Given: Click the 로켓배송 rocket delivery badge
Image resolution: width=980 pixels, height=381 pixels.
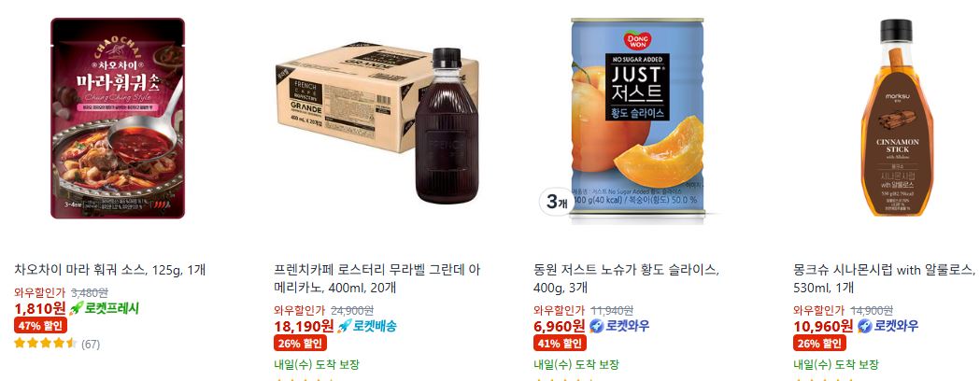Looking at the screenshot, I should click(366, 325).
